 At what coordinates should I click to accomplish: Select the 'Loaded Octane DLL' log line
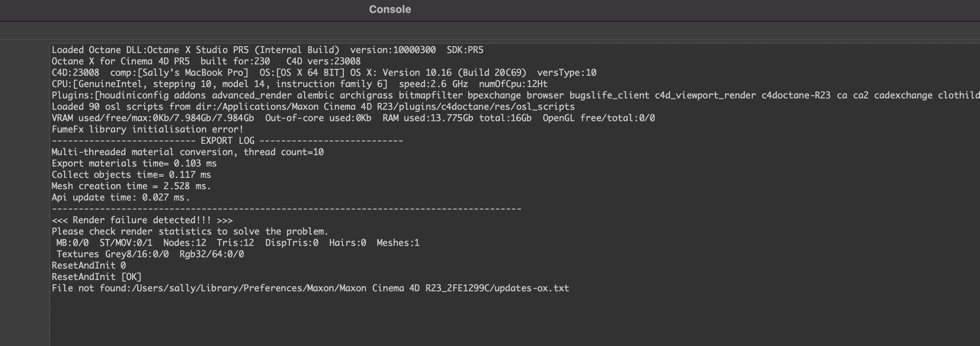pos(267,50)
